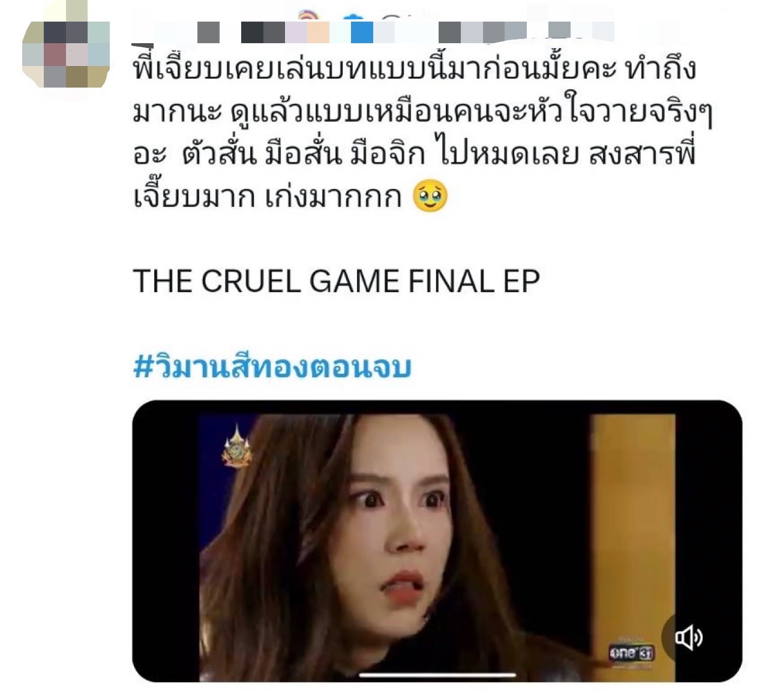Viewport: 768px width, 700px height.
Task: Click the blue badge in the username row
Action: coord(362,31)
